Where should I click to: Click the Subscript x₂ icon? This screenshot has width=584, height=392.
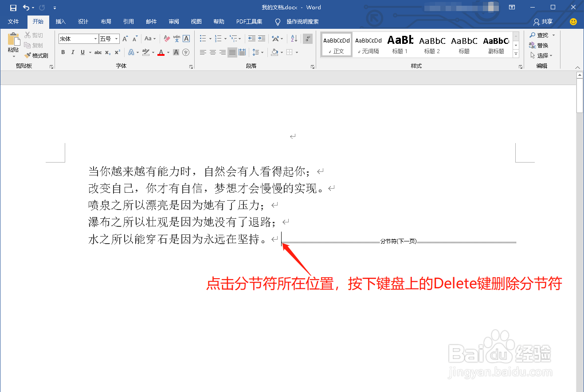pyautogui.click(x=108, y=52)
